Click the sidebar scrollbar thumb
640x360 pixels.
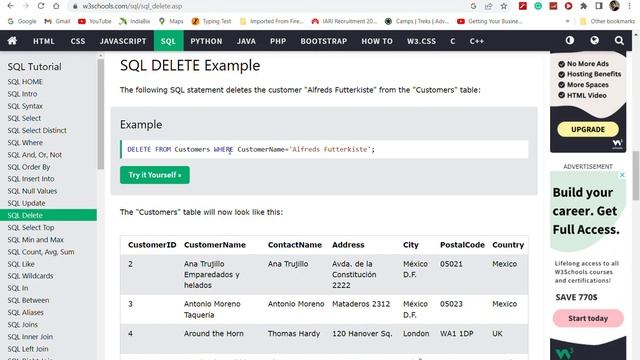click(x=100, y=114)
